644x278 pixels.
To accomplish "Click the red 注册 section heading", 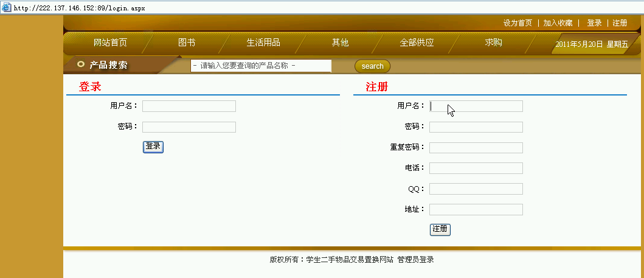I will pos(377,86).
